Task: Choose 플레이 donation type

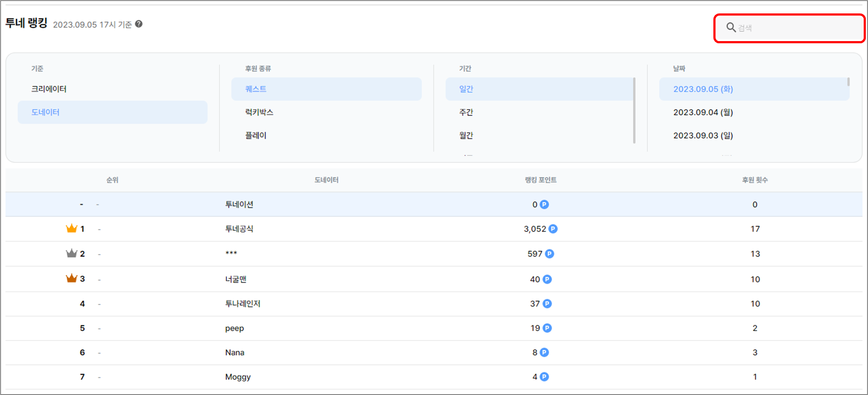Action: pos(256,135)
